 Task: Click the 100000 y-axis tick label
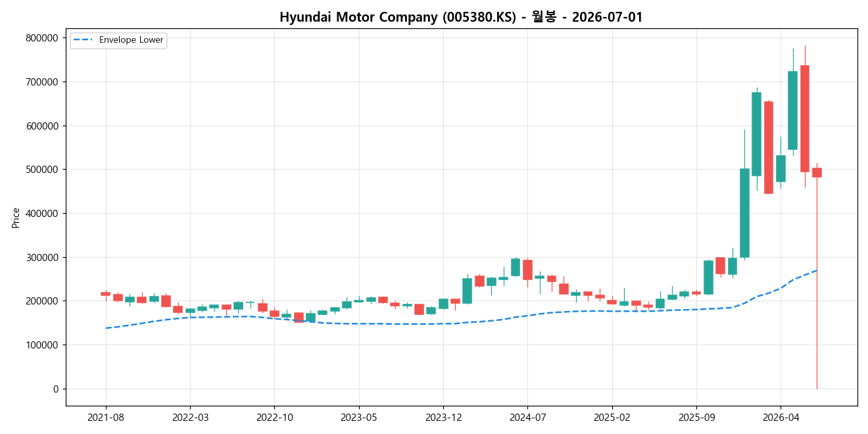click(x=42, y=345)
